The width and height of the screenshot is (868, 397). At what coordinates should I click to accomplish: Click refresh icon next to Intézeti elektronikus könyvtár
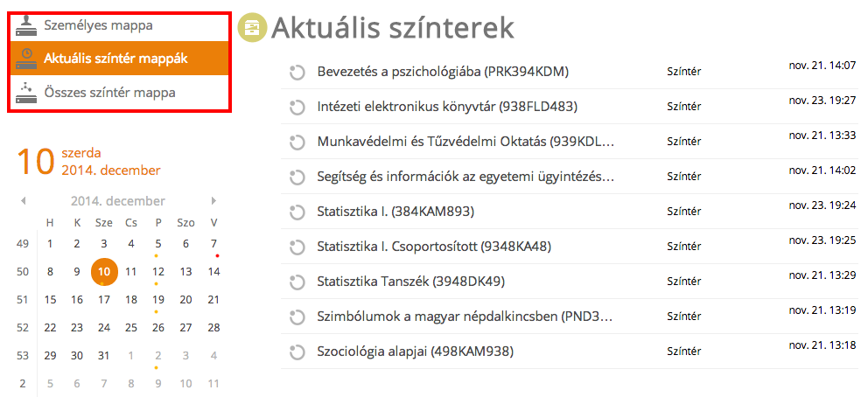297,108
